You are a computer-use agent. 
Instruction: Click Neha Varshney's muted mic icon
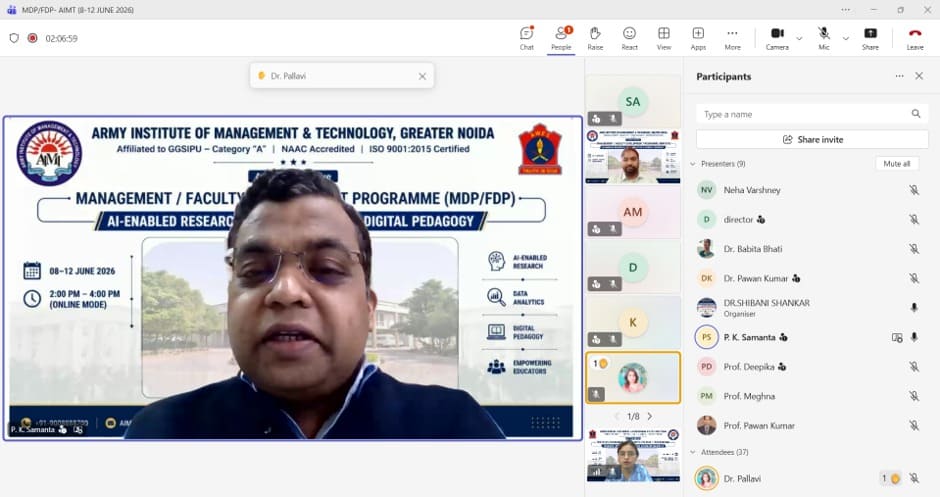point(914,190)
